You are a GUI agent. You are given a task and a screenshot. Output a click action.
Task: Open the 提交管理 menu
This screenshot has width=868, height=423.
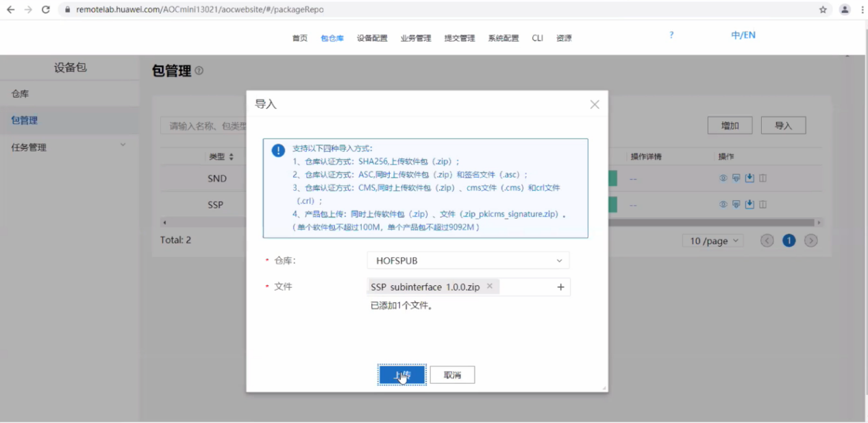[460, 38]
